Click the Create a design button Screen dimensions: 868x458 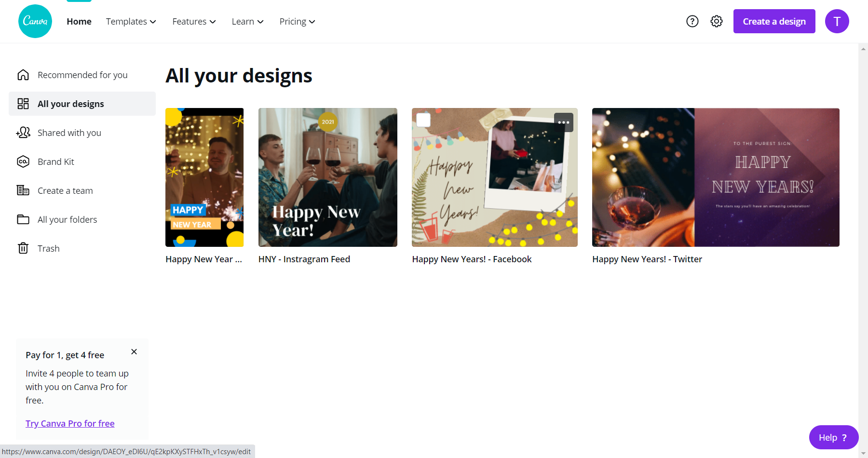point(774,21)
